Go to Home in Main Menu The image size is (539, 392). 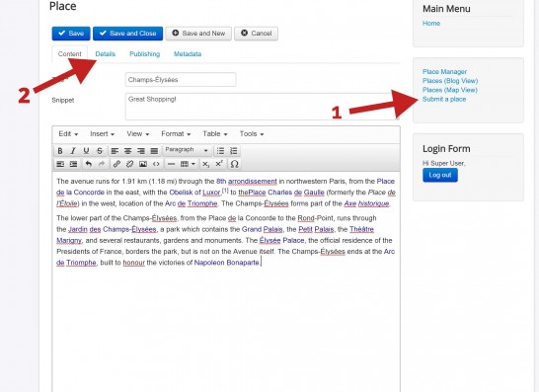(x=431, y=24)
